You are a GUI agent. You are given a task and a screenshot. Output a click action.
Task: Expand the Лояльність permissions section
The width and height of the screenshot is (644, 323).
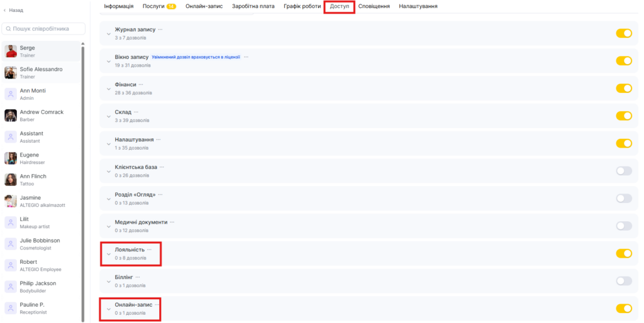(109, 254)
